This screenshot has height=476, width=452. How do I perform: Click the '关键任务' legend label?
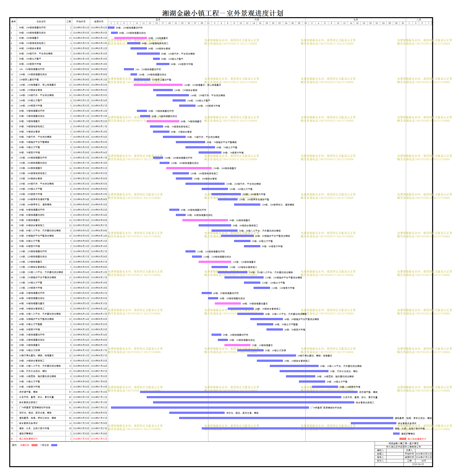coord(25,445)
